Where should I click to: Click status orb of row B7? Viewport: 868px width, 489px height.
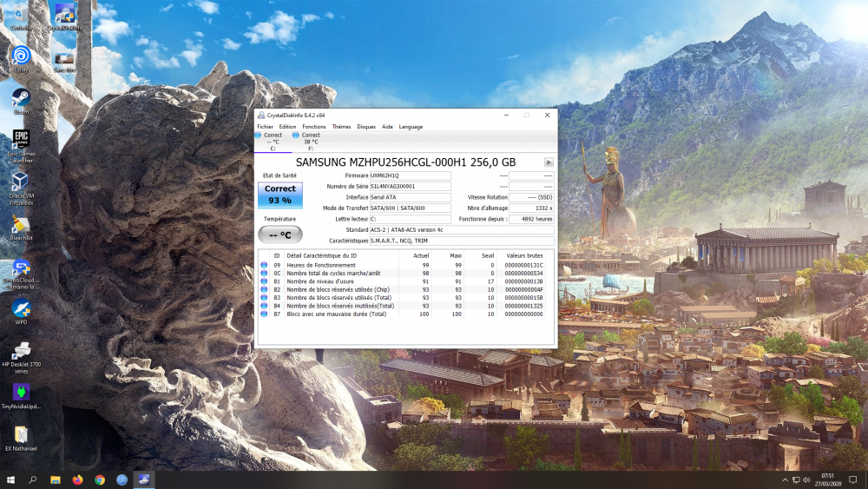tap(264, 314)
